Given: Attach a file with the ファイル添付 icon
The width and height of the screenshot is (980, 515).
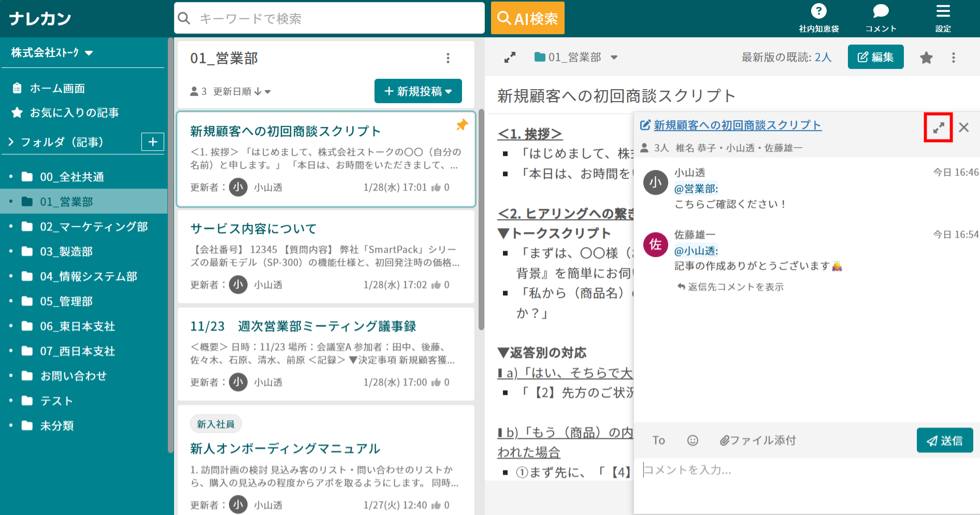Looking at the screenshot, I should tap(757, 440).
